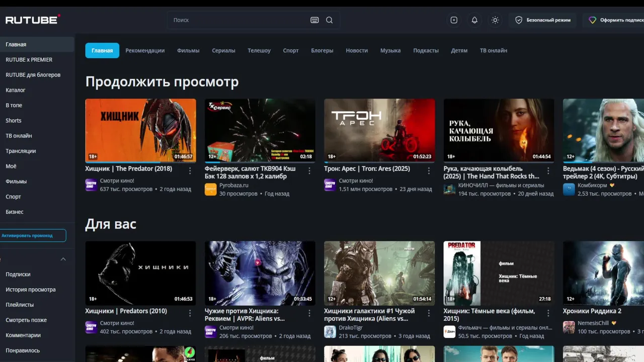Select the Главная tab
Viewport: 644px width, 362px height.
point(102,50)
